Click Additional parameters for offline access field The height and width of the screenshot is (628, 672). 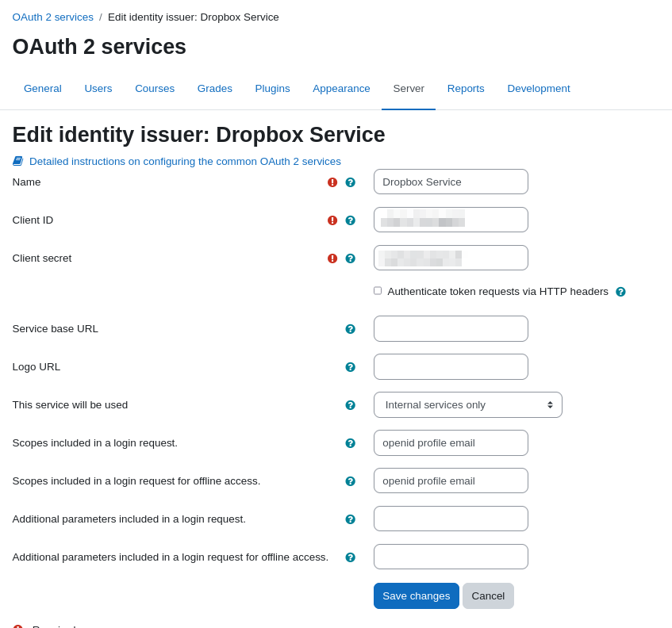[x=451, y=557]
